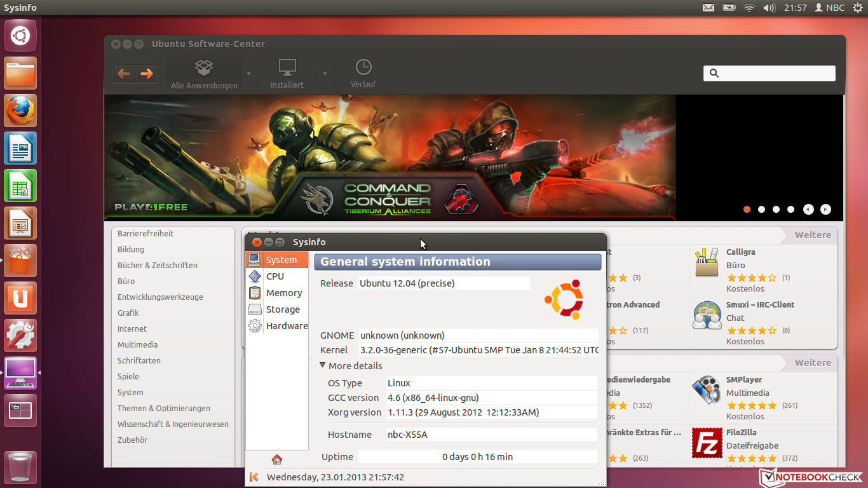Image resolution: width=868 pixels, height=488 pixels.
Task: Go forward in Software Center
Action: point(146,74)
